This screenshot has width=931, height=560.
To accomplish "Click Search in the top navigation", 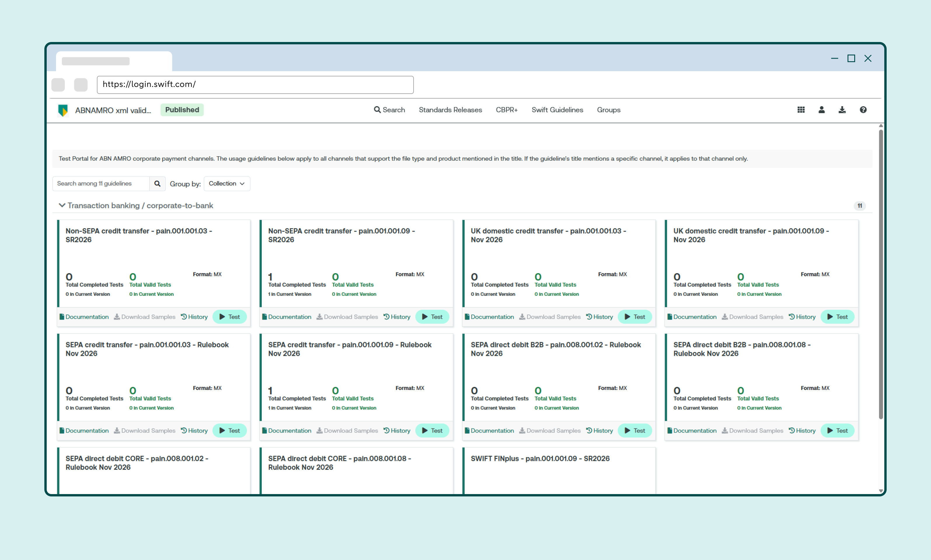I will click(389, 110).
